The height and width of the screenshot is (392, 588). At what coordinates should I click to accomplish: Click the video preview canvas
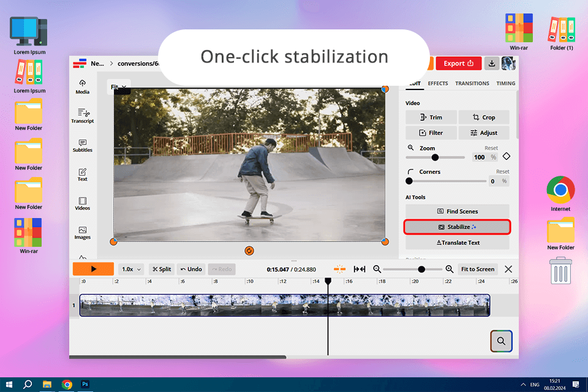(x=249, y=165)
